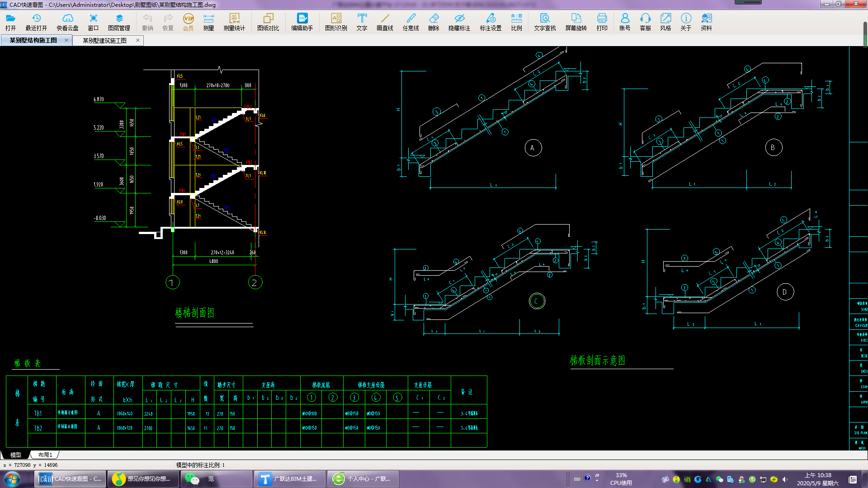This screenshot has width=868, height=488.
Task: Open 文字查找 text search
Action: [545, 22]
